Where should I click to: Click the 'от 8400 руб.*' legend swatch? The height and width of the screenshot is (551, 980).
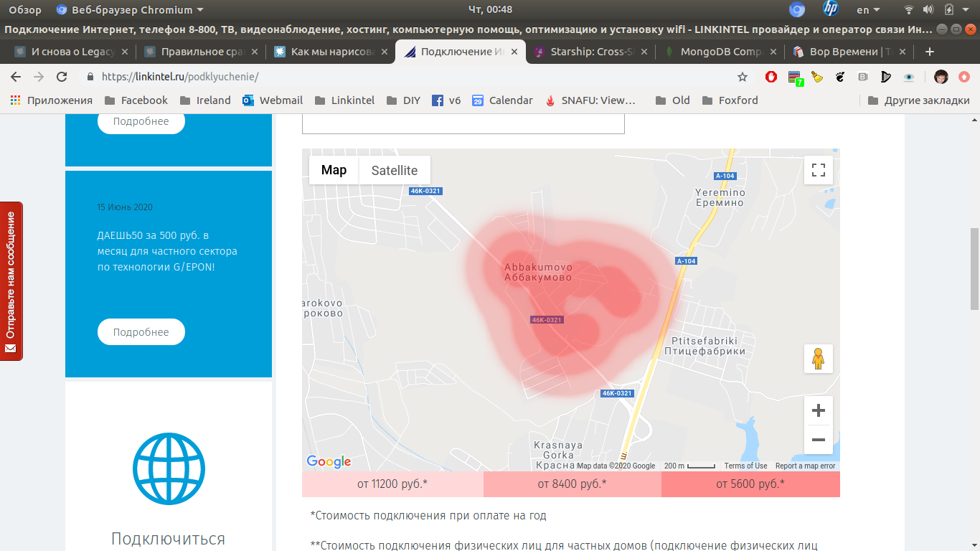click(573, 484)
